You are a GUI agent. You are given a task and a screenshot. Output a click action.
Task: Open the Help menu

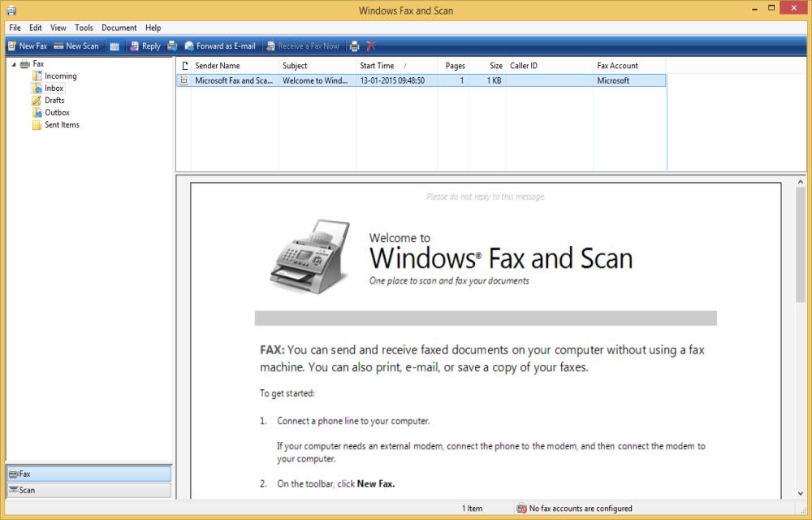(153, 28)
